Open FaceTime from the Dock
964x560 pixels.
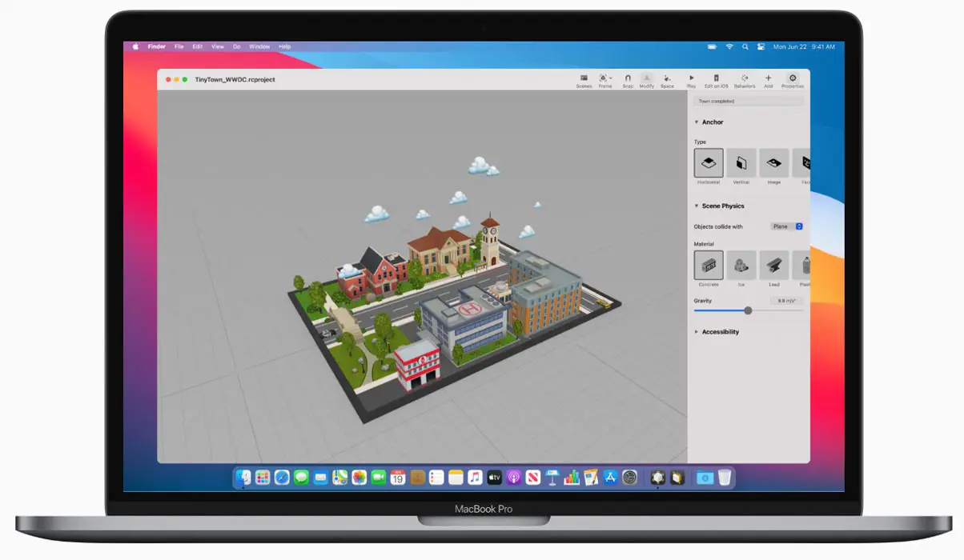(379, 478)
